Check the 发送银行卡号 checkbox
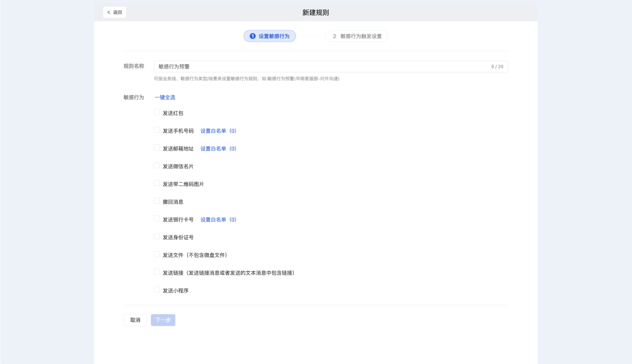This screenshot has height=364, width=632. (x=157, y=219)
